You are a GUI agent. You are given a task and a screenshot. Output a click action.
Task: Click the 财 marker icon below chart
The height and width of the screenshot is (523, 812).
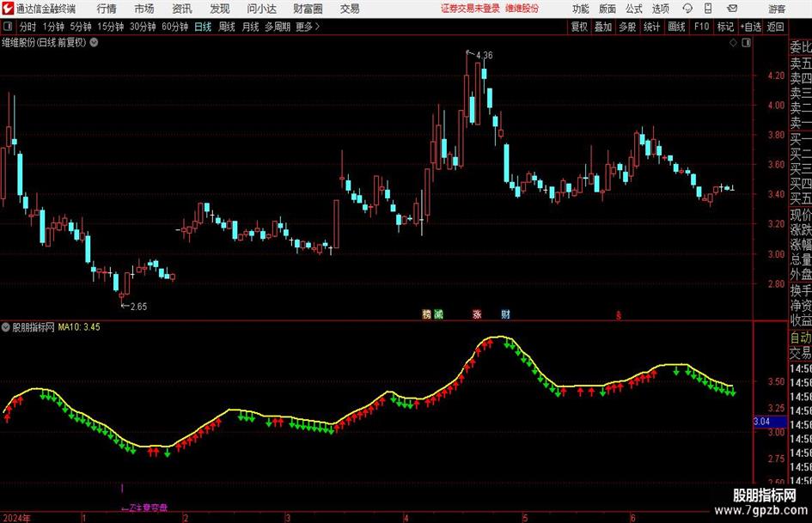506,314
